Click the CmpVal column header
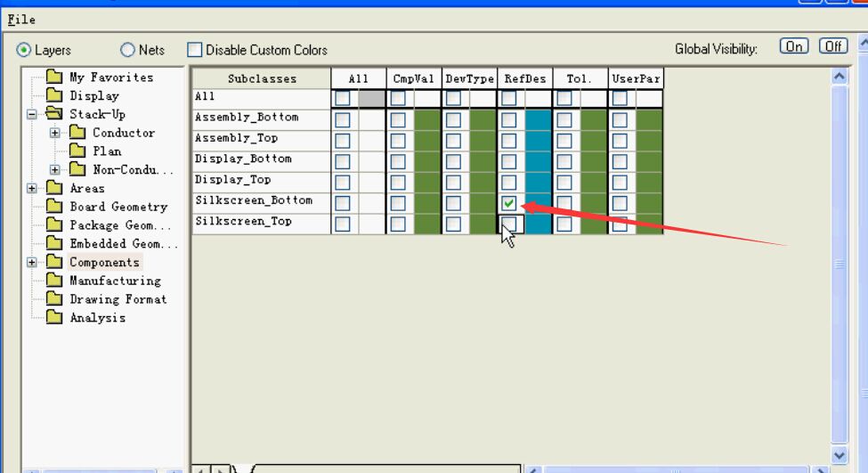This screenshot has height=473, width=868. (x=413, y=78)
